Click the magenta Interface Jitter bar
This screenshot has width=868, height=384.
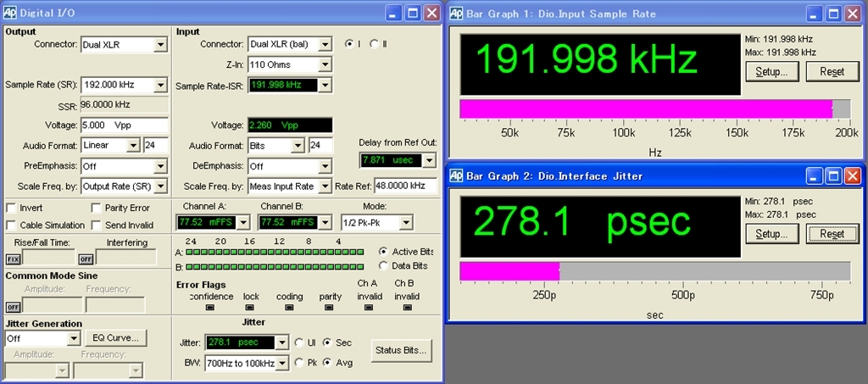pyautogui.click(x=509, y=270)
